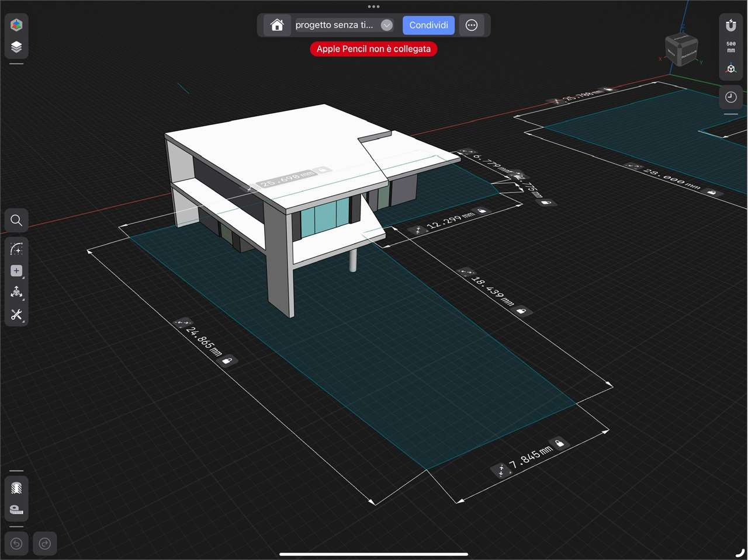
Task: Open the layers stack panel
Action: pyautogui.click(x=16, y=47)
